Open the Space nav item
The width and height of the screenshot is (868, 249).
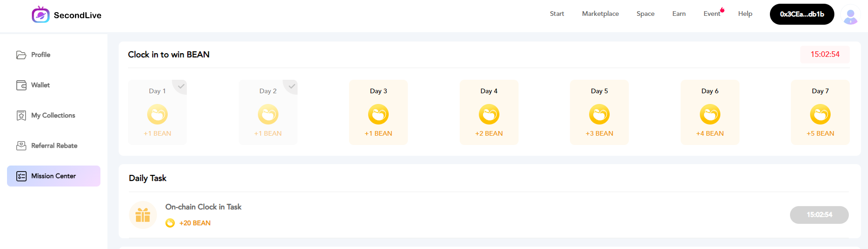pyautogui.click(x=645, y=14)
